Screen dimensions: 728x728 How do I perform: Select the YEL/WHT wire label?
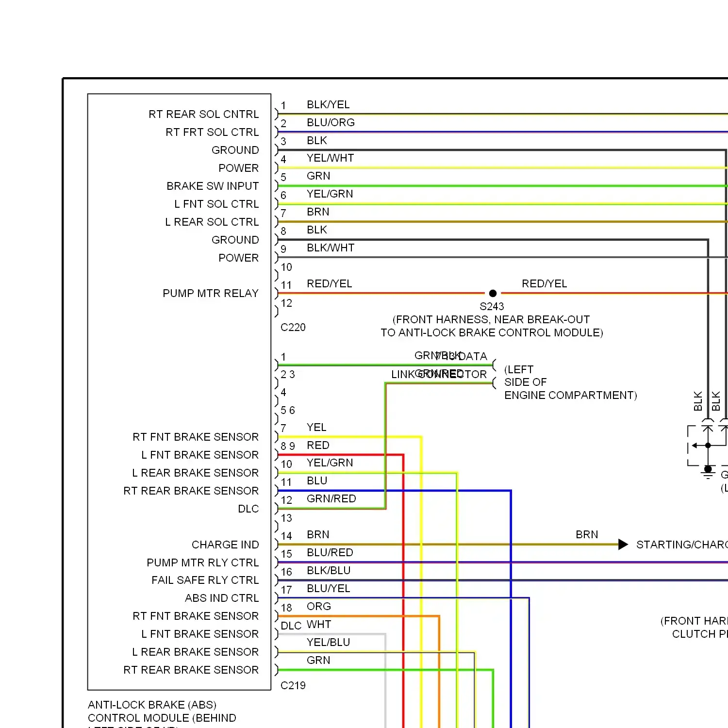[x=330, y=158]
